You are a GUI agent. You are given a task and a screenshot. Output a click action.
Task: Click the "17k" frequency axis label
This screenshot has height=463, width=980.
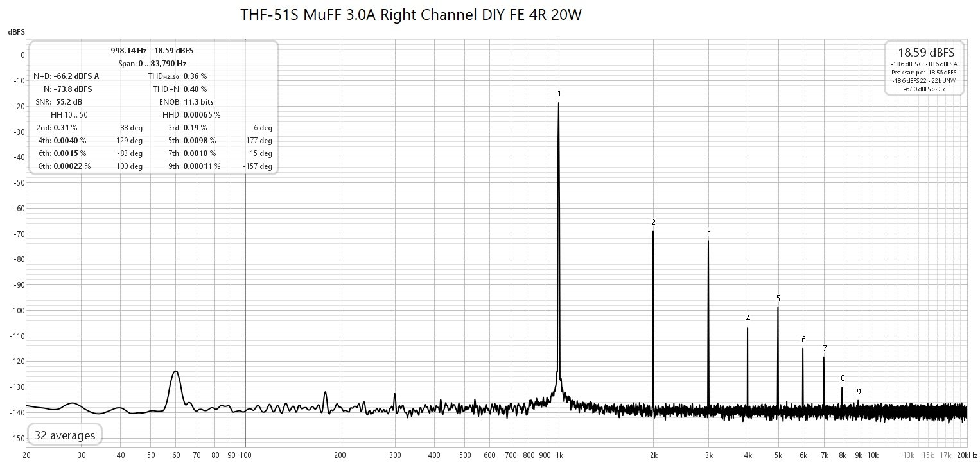(x=945, y=454)
